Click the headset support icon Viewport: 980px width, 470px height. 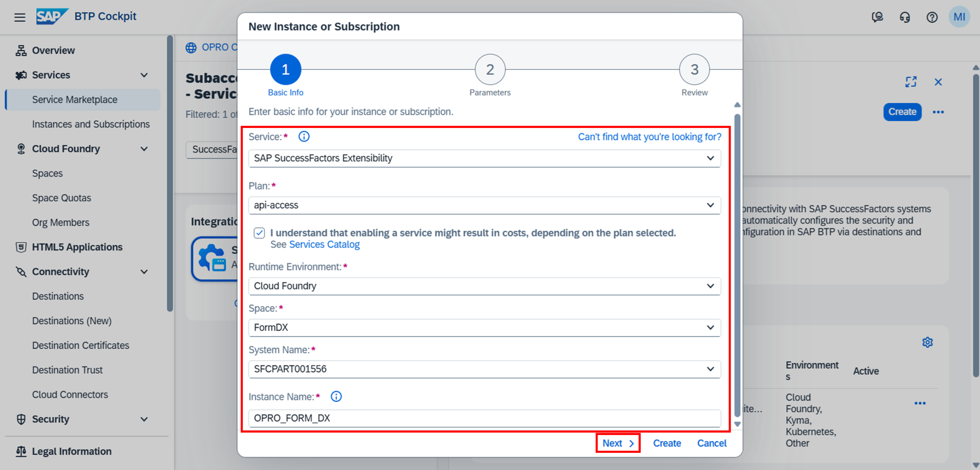[905, 17]
